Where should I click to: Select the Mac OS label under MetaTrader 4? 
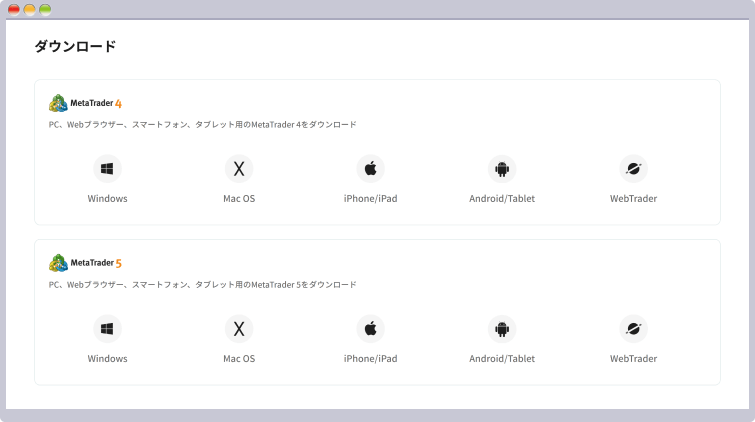239,198
